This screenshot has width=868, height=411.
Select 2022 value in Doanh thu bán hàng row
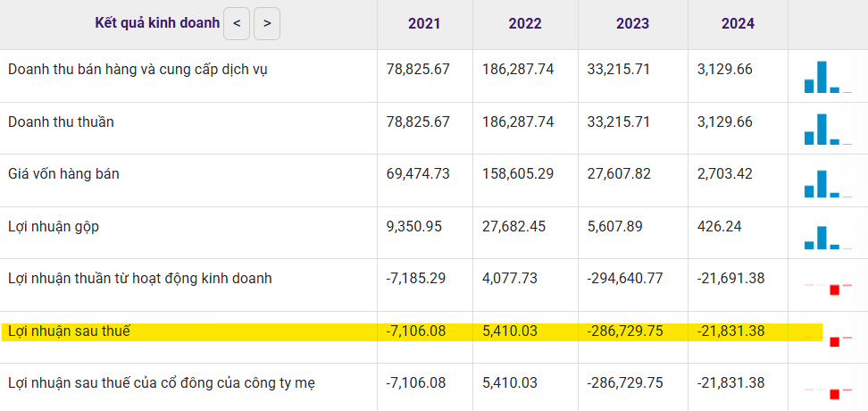(518, 70)
